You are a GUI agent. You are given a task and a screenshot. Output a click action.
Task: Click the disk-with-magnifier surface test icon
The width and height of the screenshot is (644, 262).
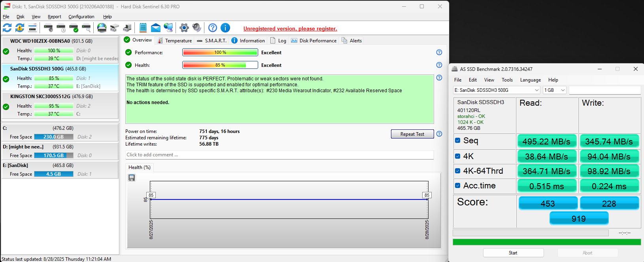[x=86, y=28]
